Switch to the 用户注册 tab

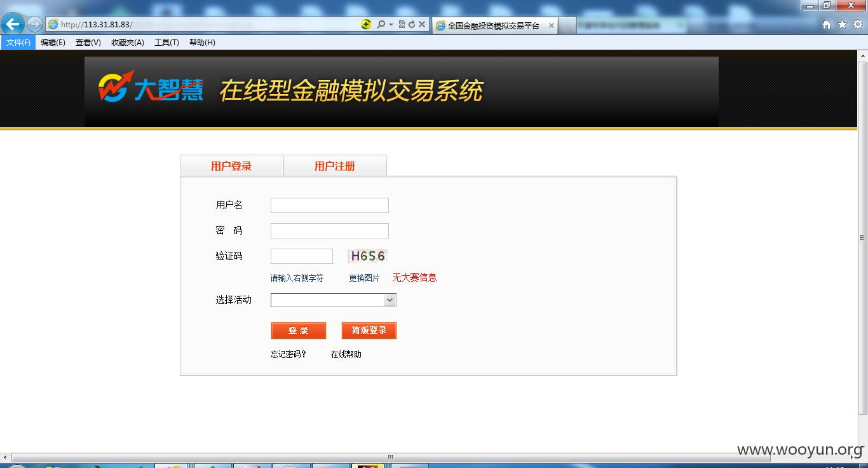point(335,166)
